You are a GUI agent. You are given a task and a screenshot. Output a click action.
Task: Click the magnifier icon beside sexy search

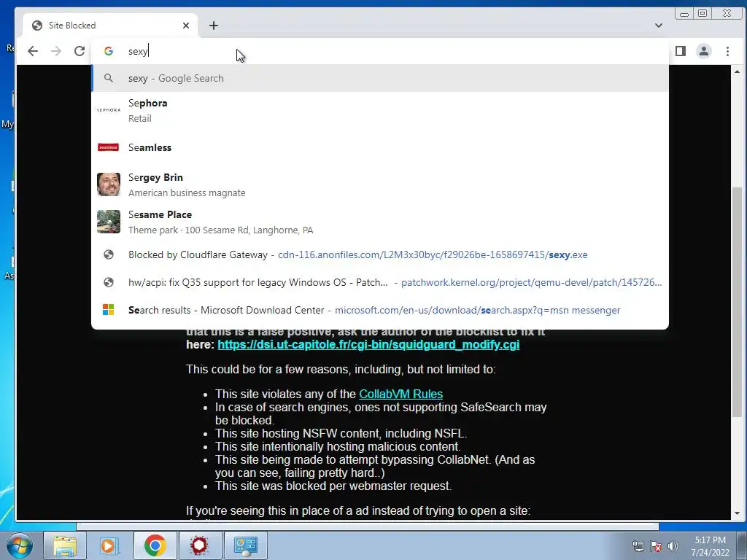point(109,78)
